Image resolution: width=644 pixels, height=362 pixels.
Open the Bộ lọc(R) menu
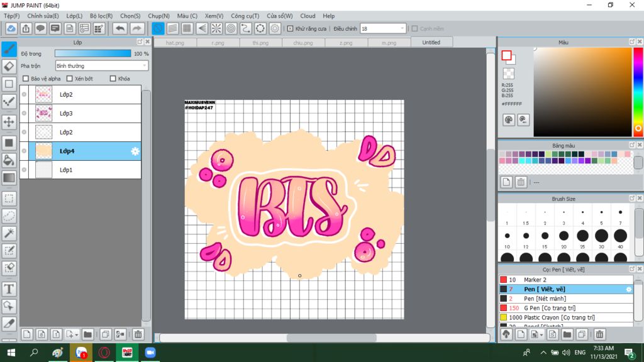point(101,16)
